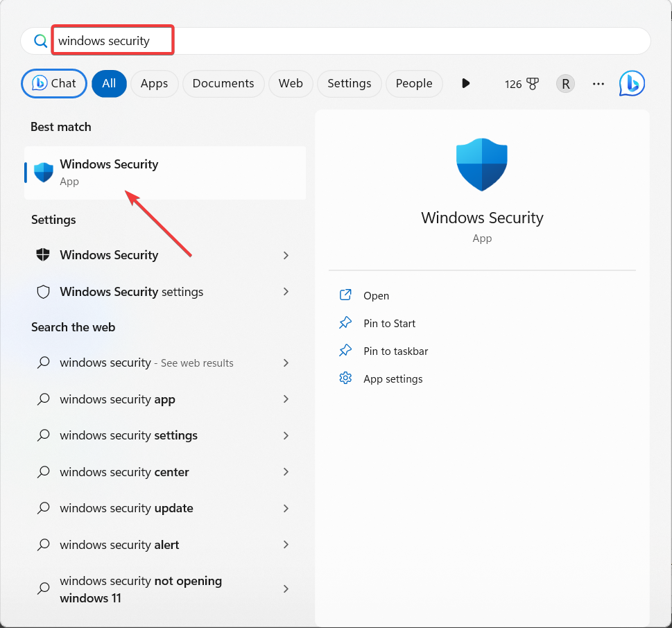Expand chevron for windows security update
Screen dimensions: 672x628
point(286,509)
